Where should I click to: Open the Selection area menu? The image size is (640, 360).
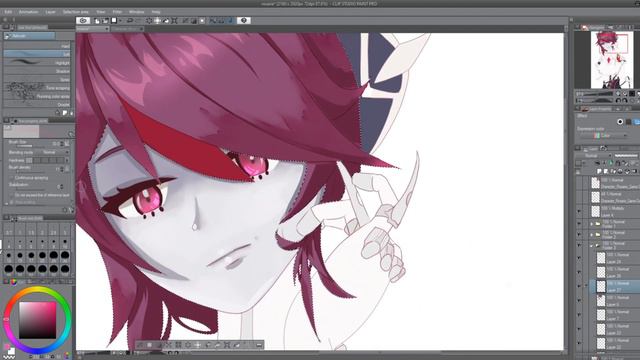tap(76, 12)
